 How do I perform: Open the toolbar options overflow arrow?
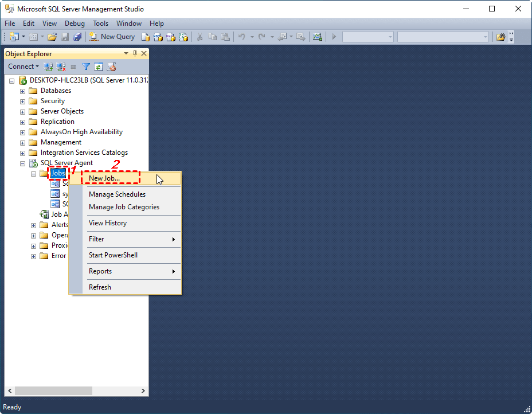click(x=511, y=37)
